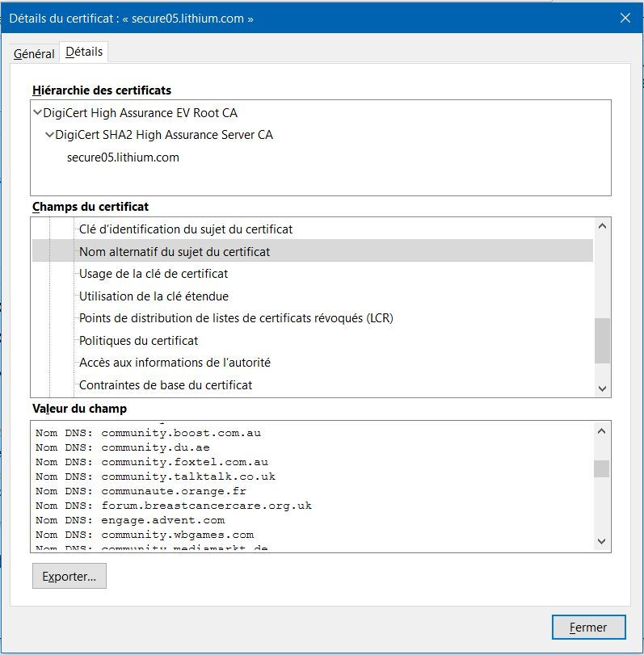This screenshot has width=644, height=655.
Task: Select Usage de la clé de certificat field
Action: pyautogui.click(x=154, y=274)
